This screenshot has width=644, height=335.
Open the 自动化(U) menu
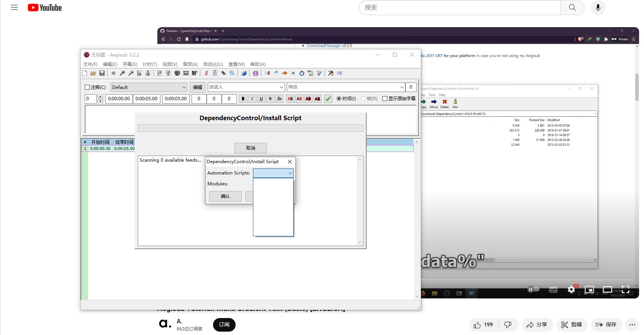coord(213,64)
